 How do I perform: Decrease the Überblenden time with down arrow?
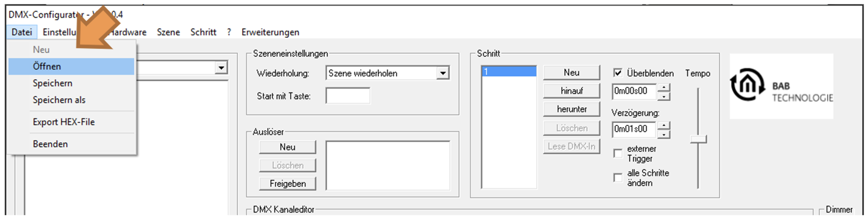tap(663, 96)
